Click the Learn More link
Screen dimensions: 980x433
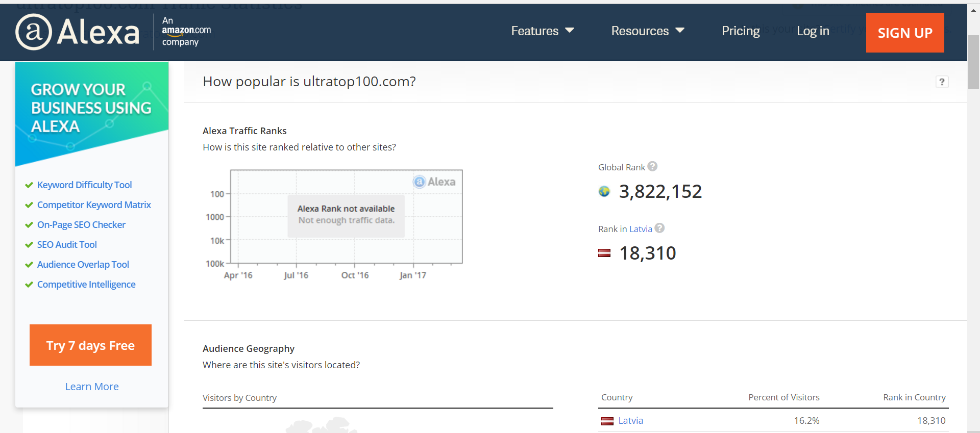pyautogui.click(x=92, y=387)
